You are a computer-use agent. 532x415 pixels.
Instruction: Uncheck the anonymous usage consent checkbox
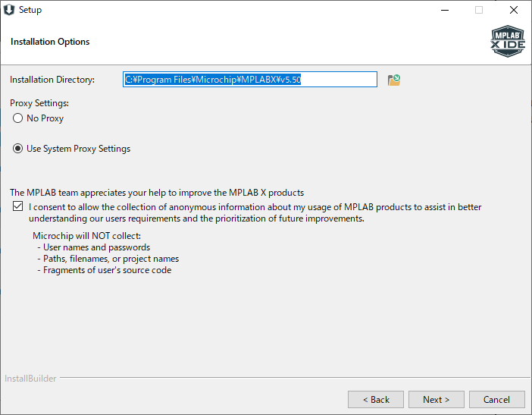click(17, 206)
